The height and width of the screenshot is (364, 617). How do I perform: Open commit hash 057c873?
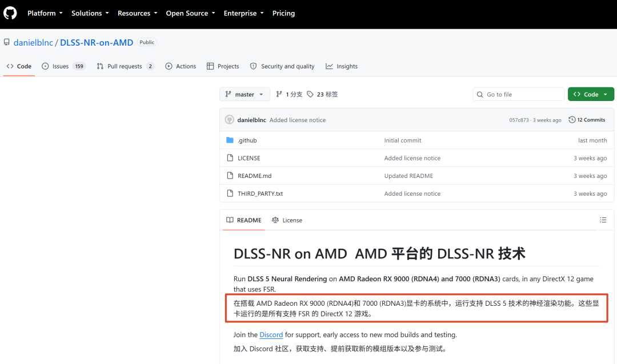(519, 120)
